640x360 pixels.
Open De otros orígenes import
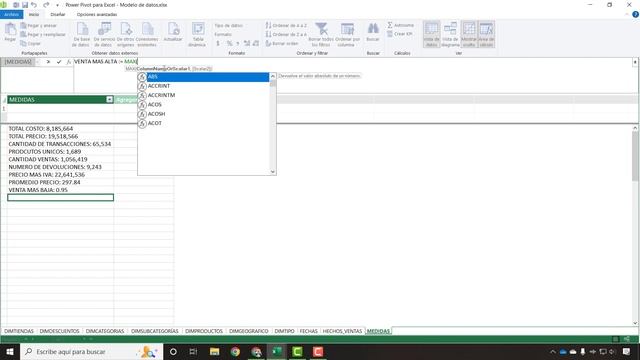click(x=126, y=34)
